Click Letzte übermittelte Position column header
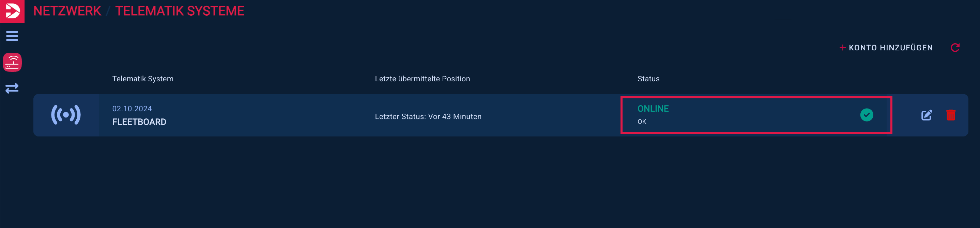 point(422,79)
